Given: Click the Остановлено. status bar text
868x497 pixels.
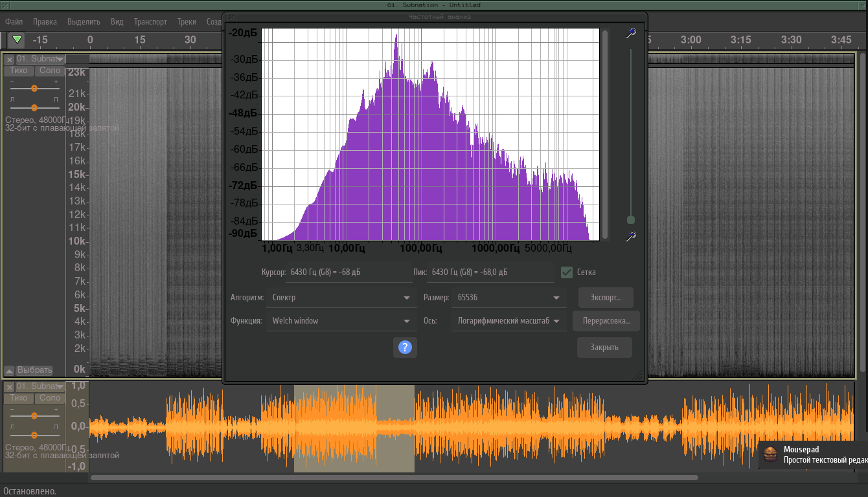Looking at the screenshot, I should coord(30,491).
